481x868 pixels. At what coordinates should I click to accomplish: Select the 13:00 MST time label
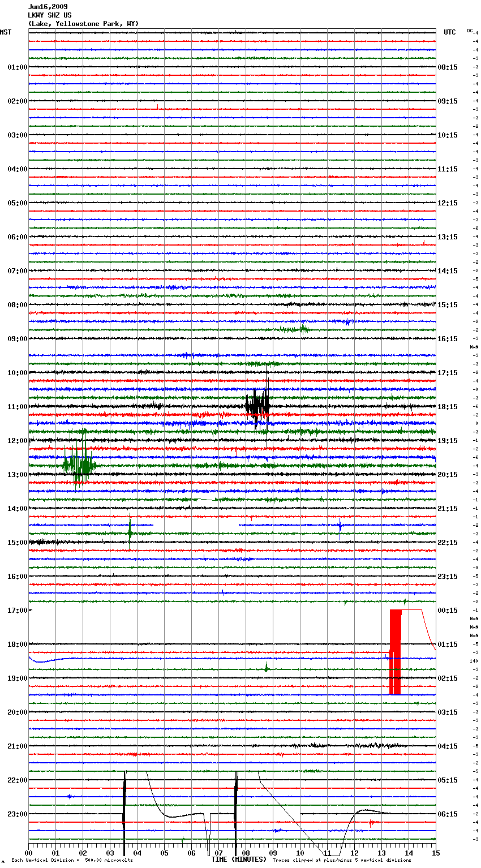(x=17, y=475)
